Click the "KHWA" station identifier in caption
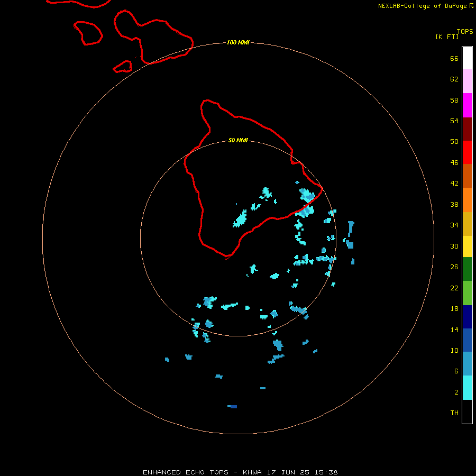This screenshot has width=476, height=476. 252,472
